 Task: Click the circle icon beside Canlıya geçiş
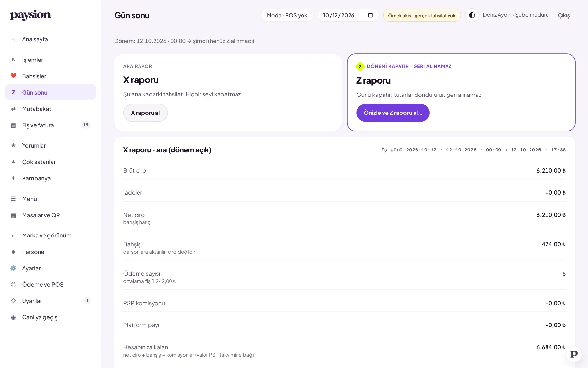[x=13, y=317]
